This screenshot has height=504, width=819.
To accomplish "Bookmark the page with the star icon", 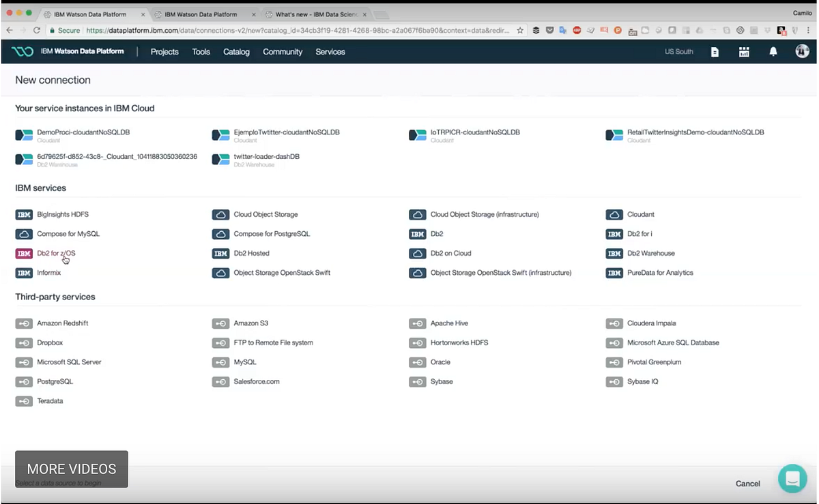I will (x=519, y=31).
